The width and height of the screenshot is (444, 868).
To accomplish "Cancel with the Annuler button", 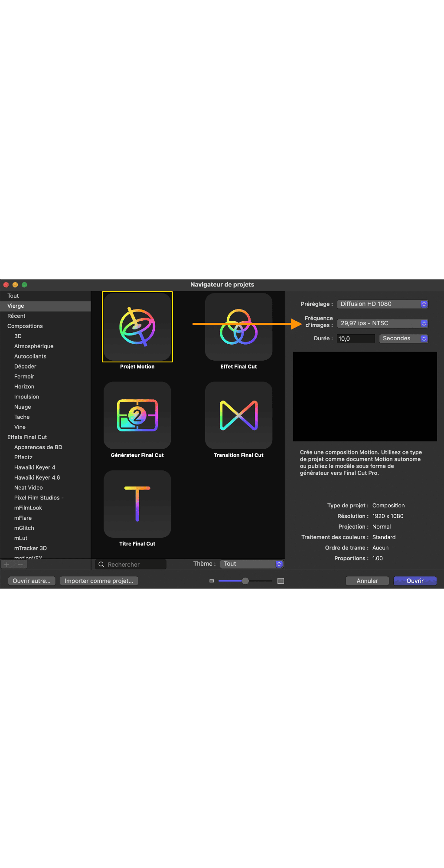I will pyautogui.click(x=367, y=581).
